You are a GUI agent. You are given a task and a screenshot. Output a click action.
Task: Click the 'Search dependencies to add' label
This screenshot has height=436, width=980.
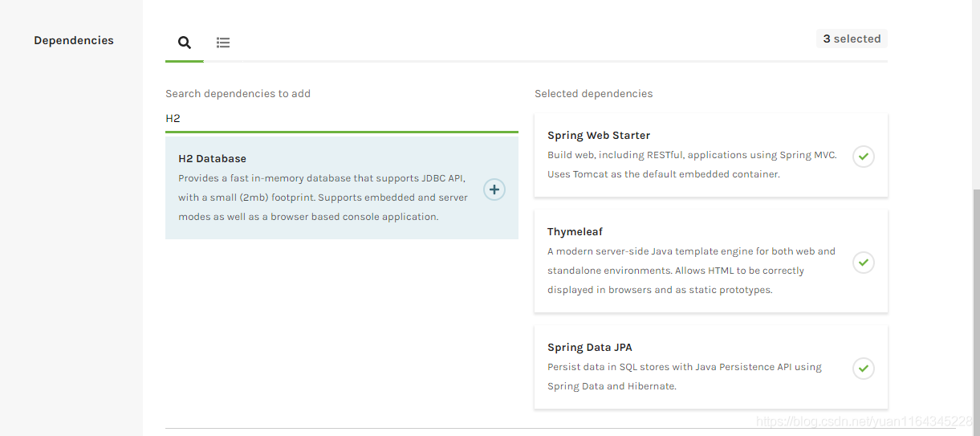coord(238,93)
